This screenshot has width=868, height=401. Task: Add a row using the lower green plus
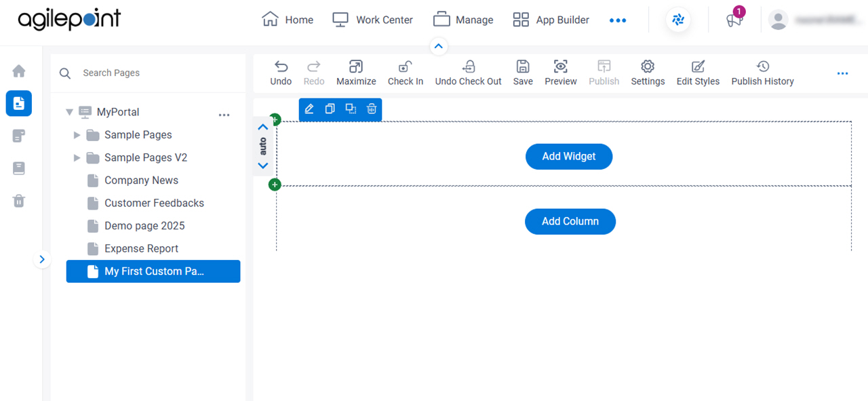pyautogui.click(x=275, y=185)
